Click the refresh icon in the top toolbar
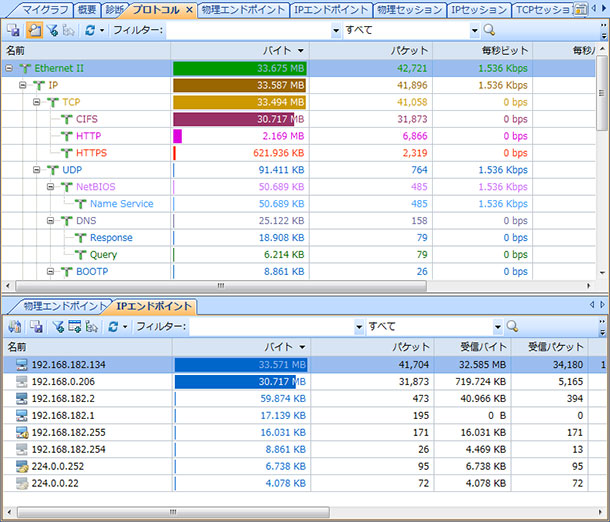Screen dimensions: 610x522 click(x=89, y=30)
